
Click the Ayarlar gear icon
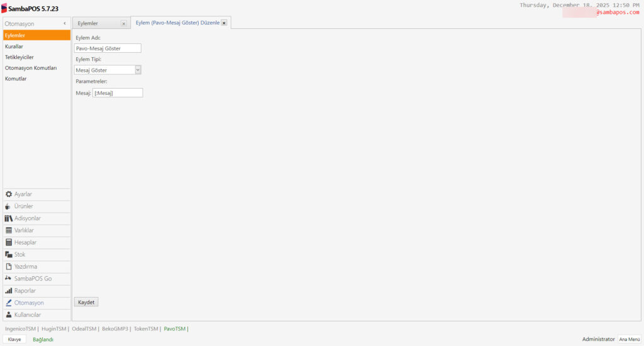(9, 194)
